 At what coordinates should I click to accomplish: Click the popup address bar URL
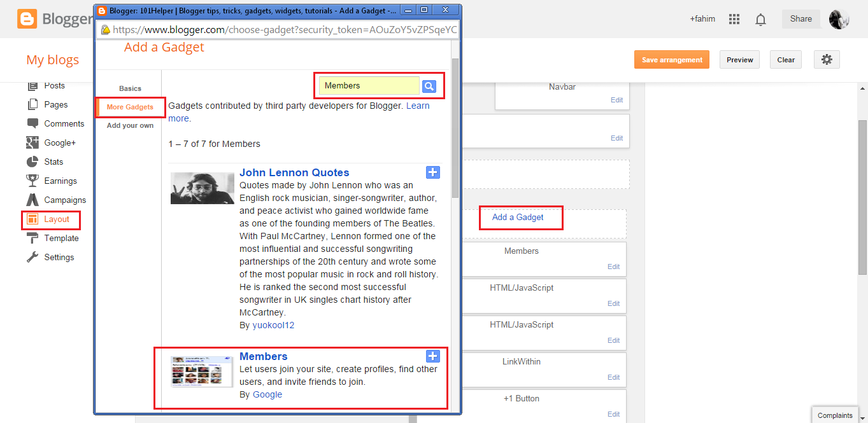(285, 30)
